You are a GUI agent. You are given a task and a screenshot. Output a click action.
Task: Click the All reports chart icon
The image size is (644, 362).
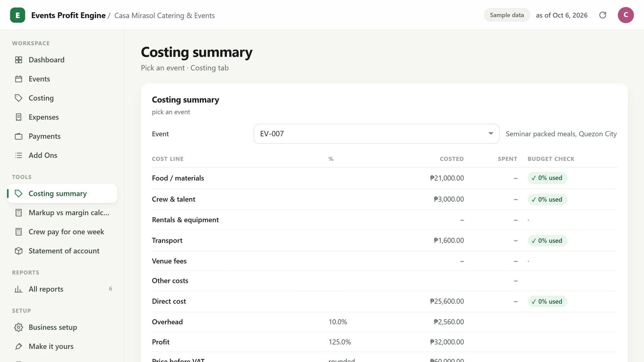point(19,289)
